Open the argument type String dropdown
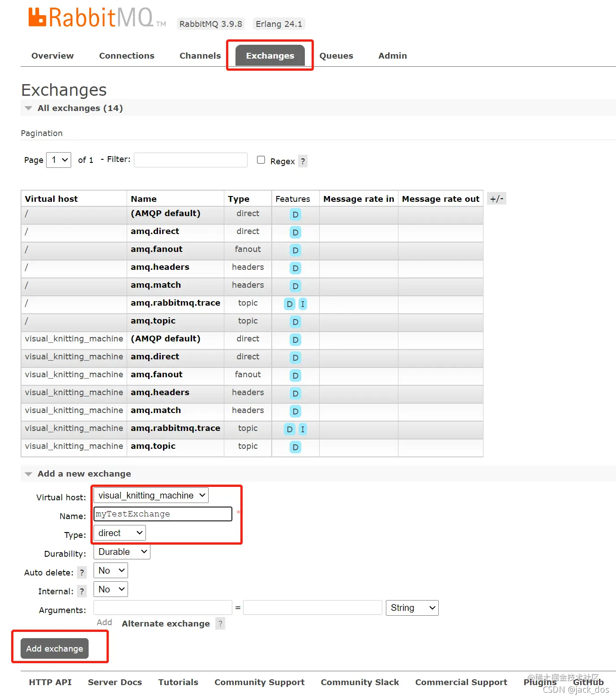616x699 pixels. pos(412,608)
